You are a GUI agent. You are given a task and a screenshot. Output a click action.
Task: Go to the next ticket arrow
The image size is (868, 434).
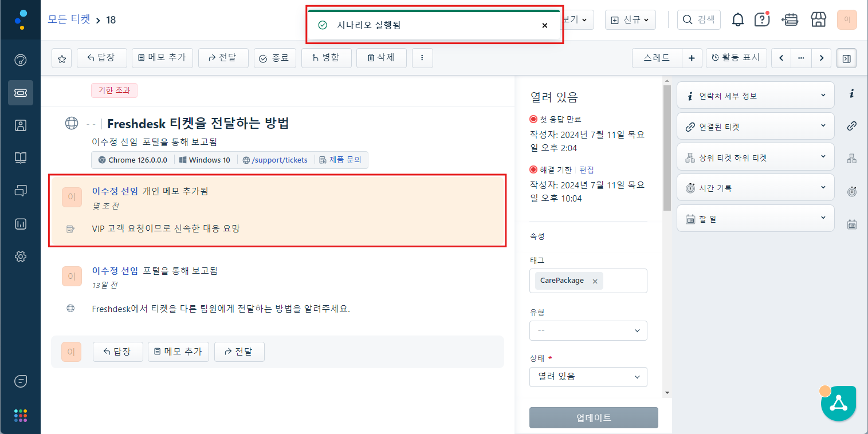click(822, 58)
